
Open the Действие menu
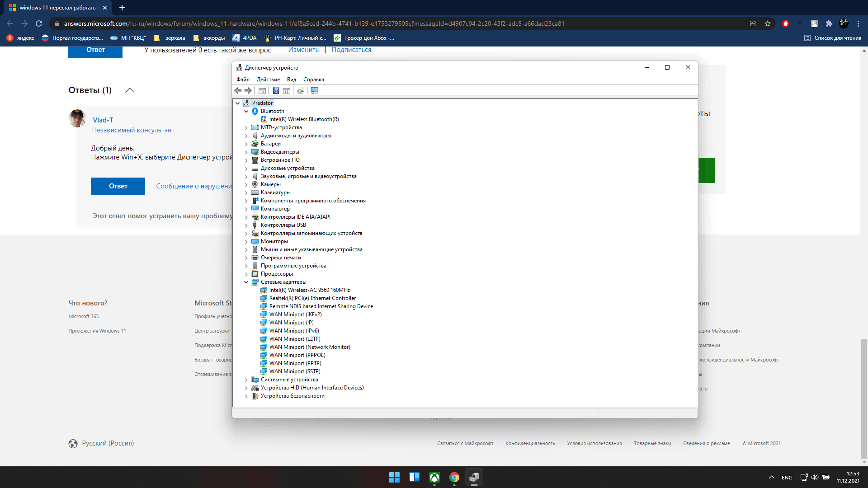pos(268,80)
